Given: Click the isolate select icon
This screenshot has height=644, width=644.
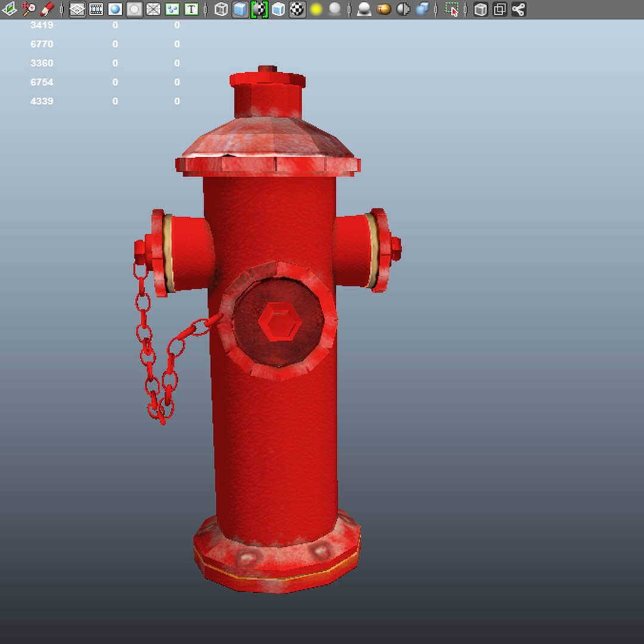Looking at the screenshot, I should (x=452, y=9).
